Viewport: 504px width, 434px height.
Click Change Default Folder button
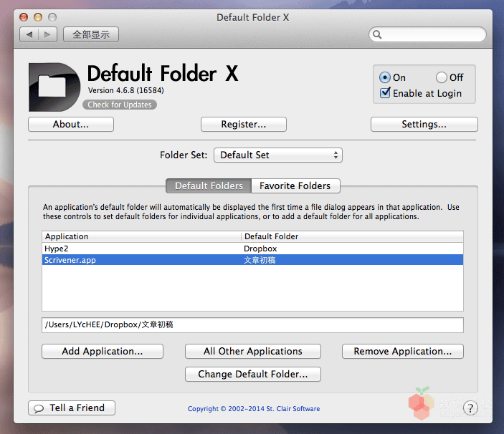(252, 374)
